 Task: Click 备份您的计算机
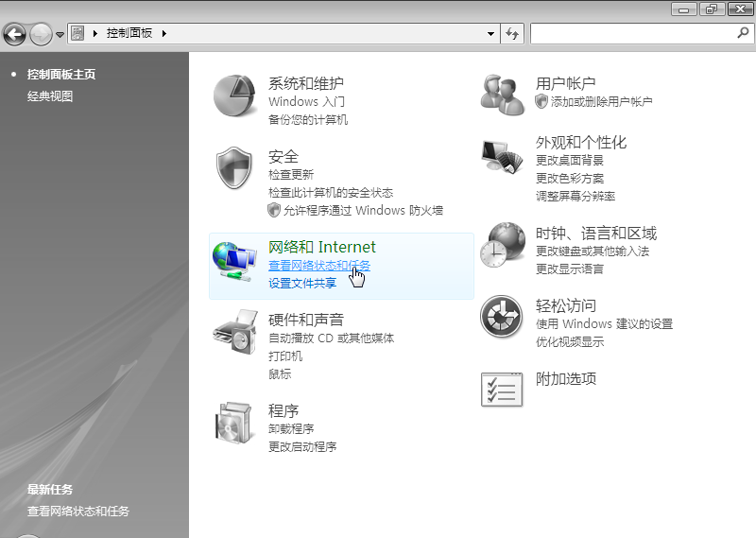(308, 120)
